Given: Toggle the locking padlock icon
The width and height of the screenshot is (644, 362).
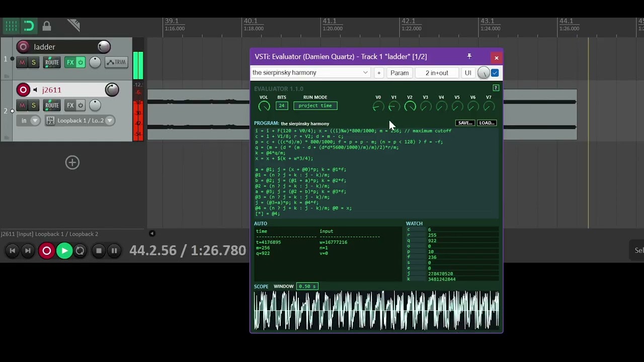Looking at the screenshot, I should pos(47,26).
